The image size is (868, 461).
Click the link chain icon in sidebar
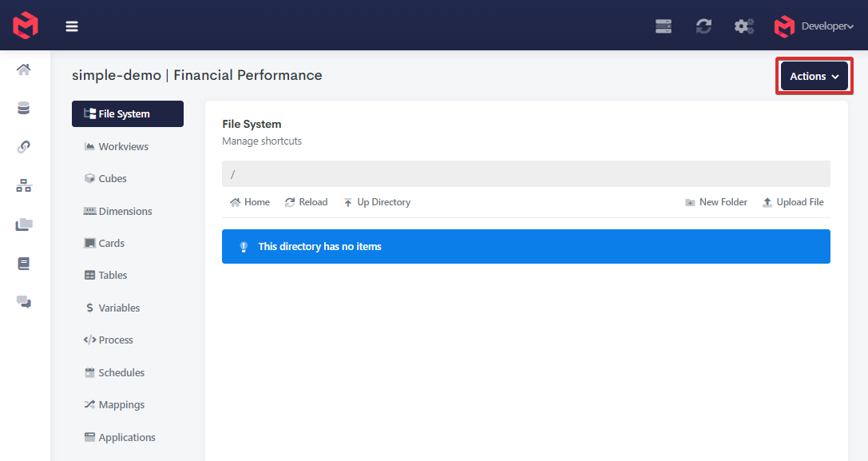point(24,147)
